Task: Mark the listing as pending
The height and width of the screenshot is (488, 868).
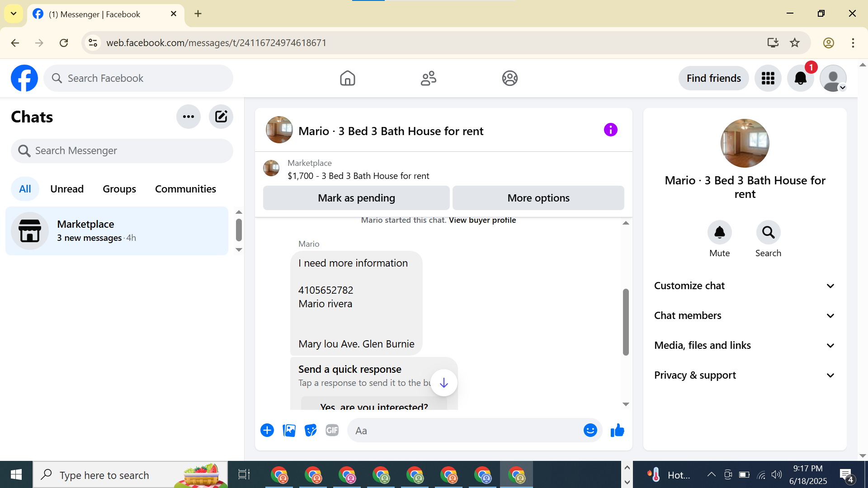Action: tap(356, 198)
